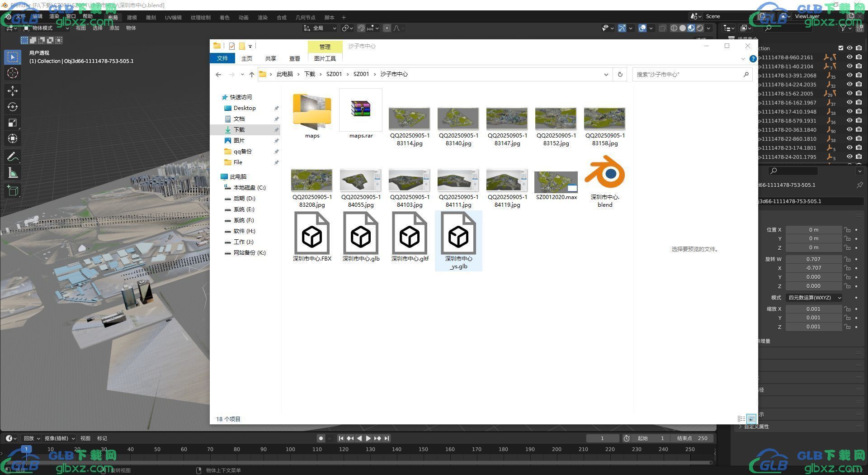The height and width of the screenshot is (475, 868).
Task: Uncheck the Collection exclude checkbox
Action: (x=841, y=48)
